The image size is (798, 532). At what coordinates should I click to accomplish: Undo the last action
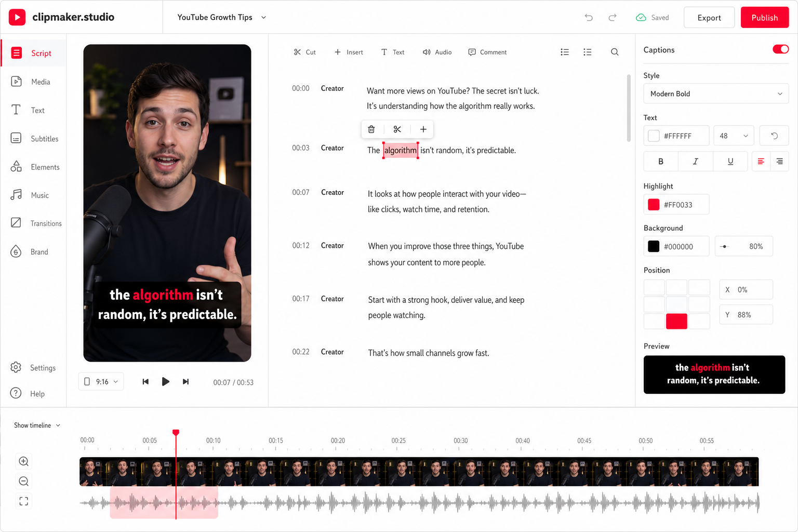click(589, 17)
